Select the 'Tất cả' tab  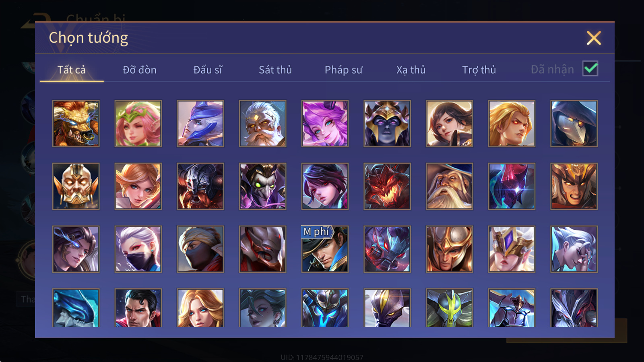tap(72, 70)
